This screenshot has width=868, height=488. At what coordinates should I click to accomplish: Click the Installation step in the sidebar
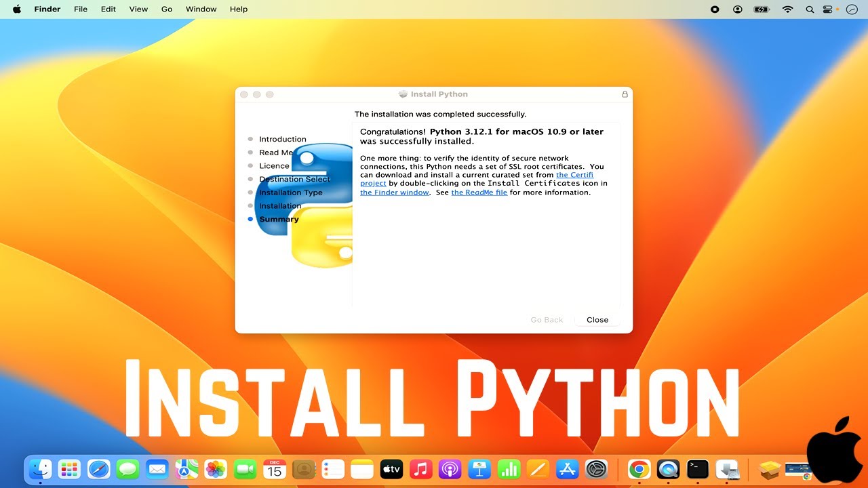coord(280,206)
